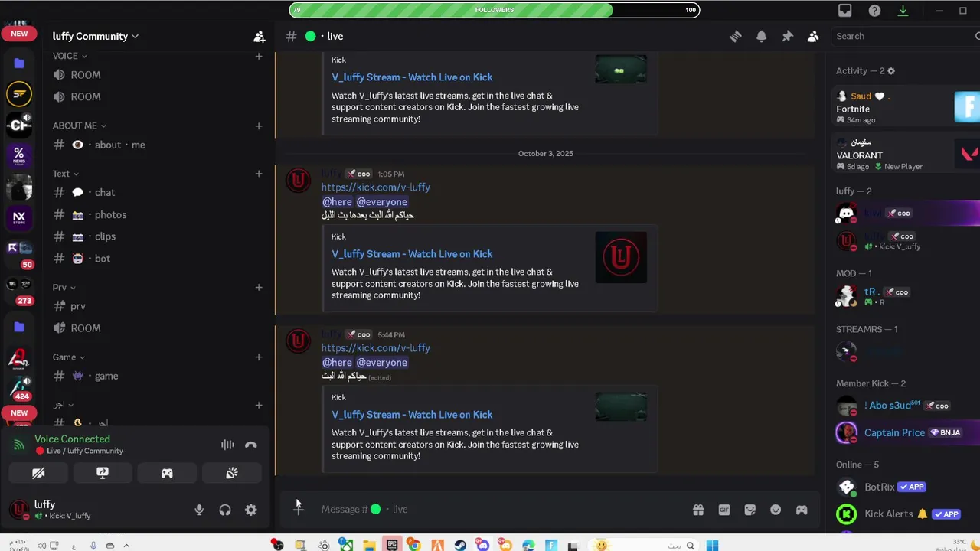Open the apps controller icon in message bar

pyautogui.click(x=802, y=510)
